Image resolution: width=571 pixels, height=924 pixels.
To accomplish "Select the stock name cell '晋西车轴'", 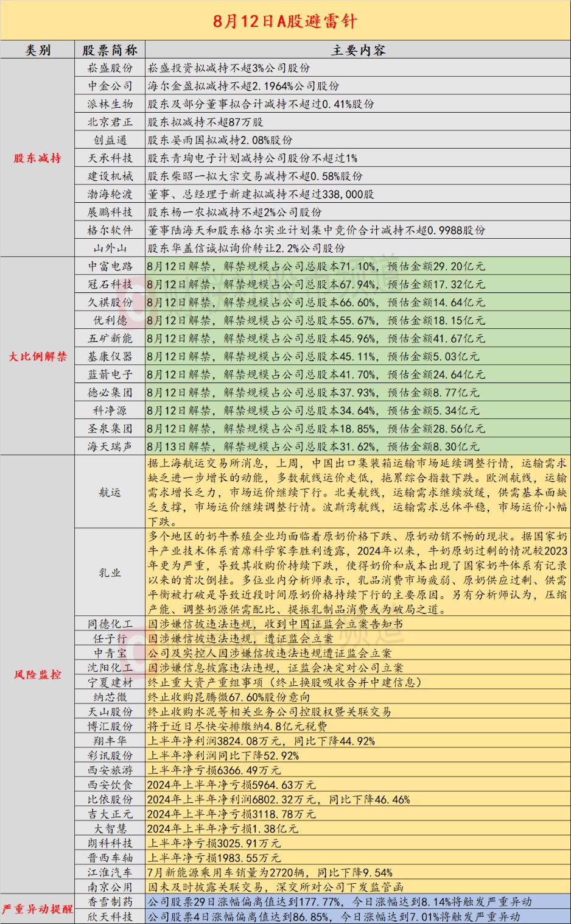I will pos(110,858).
